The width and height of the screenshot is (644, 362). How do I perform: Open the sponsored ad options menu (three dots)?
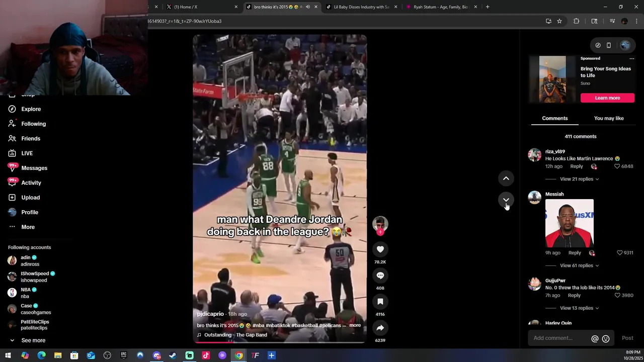(632, 58)
